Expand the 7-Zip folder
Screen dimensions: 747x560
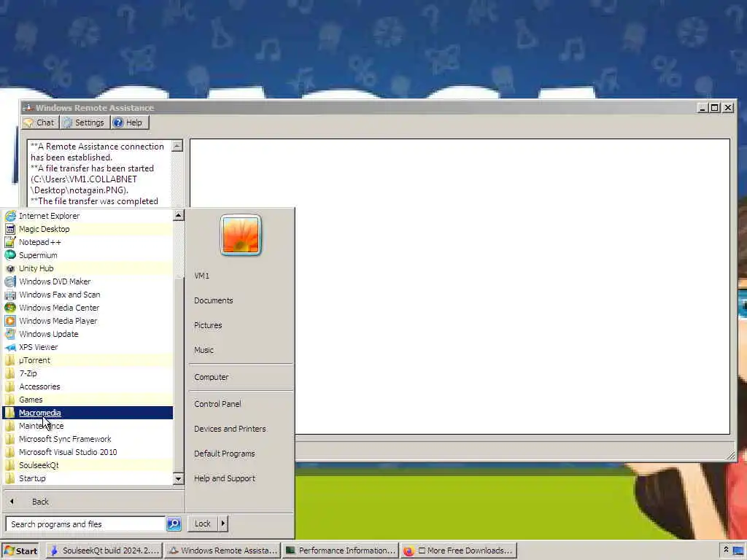[x=88, y=373]
